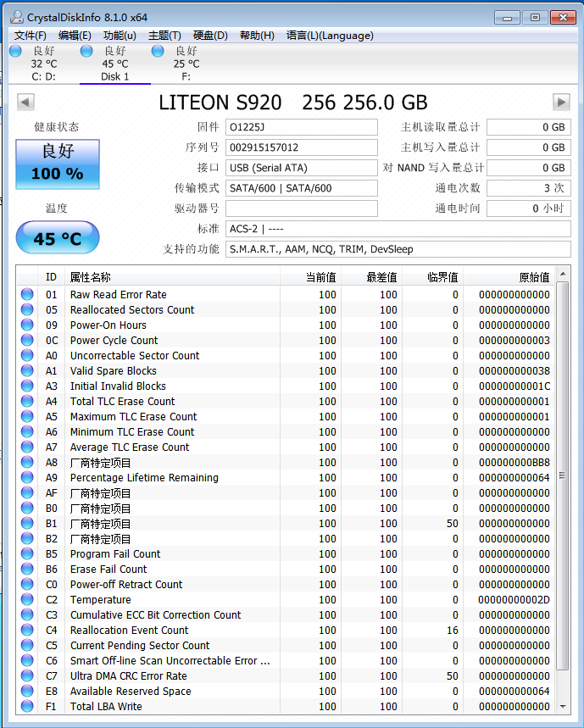The height and width of the screenshot is (728, 584).
Task: Click the 当前值 column header
Action: point(310,277)
